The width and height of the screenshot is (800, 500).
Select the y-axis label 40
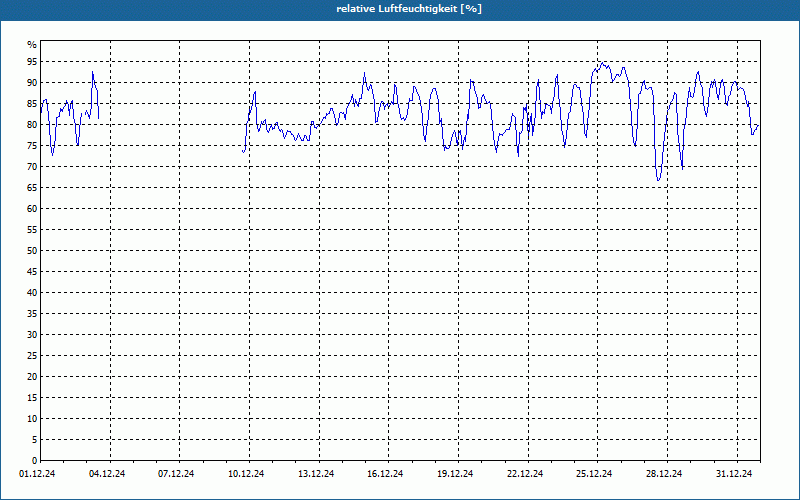coord(32,293)
